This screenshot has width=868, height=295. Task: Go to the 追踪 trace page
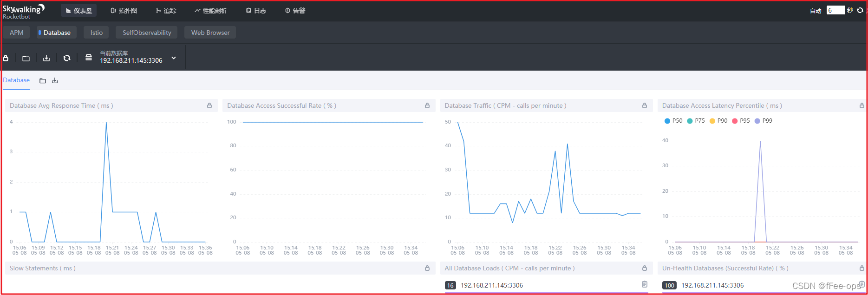166,11
